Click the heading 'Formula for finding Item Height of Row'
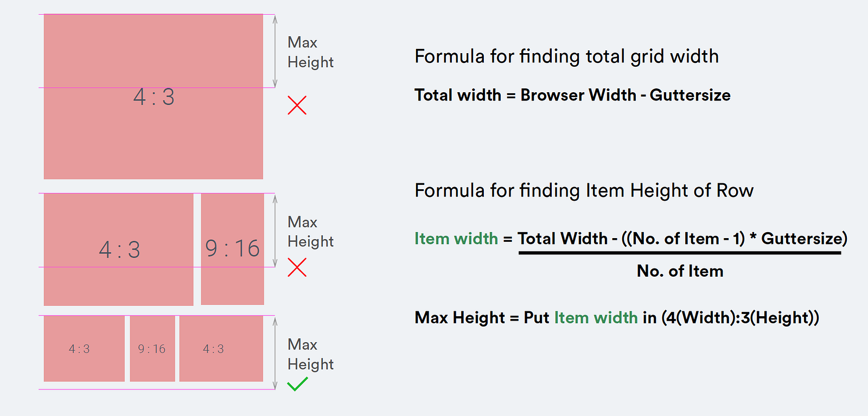868x416 pixels. click(584, 191)
